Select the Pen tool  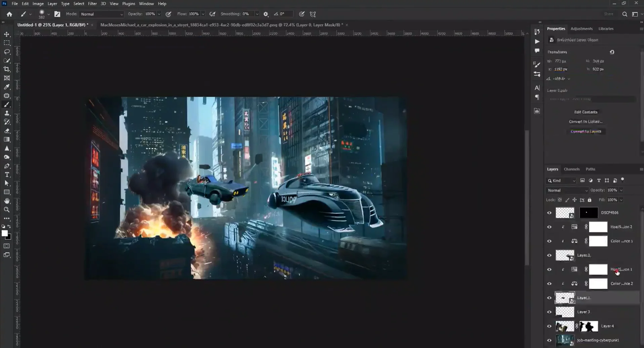pyautogui.click(x=7, y=166)
